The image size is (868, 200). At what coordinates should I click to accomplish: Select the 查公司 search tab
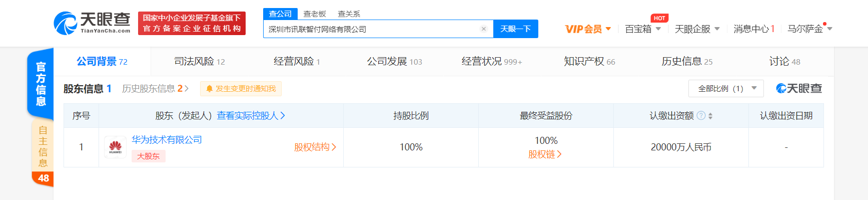[x=280, y=14]
